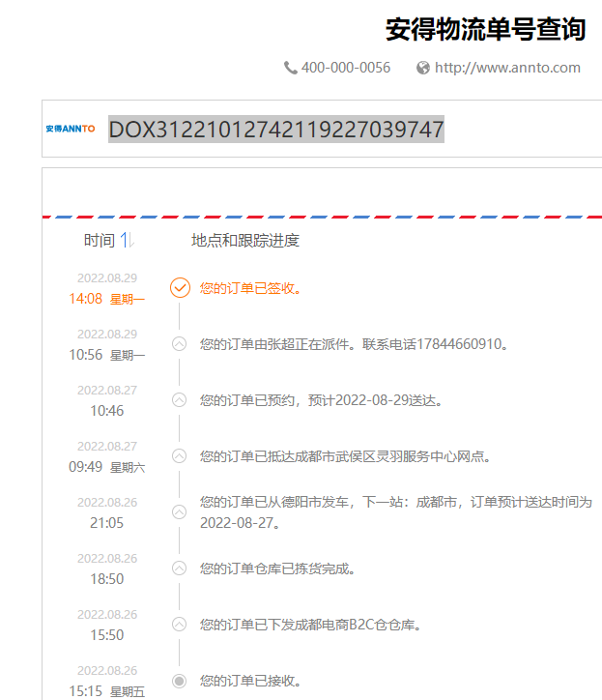Image resolution: width=602 pixels, height=700 pixels.
Task: Click the text 您的订单仓库已拣货完成。
Action: click(277, 569)
